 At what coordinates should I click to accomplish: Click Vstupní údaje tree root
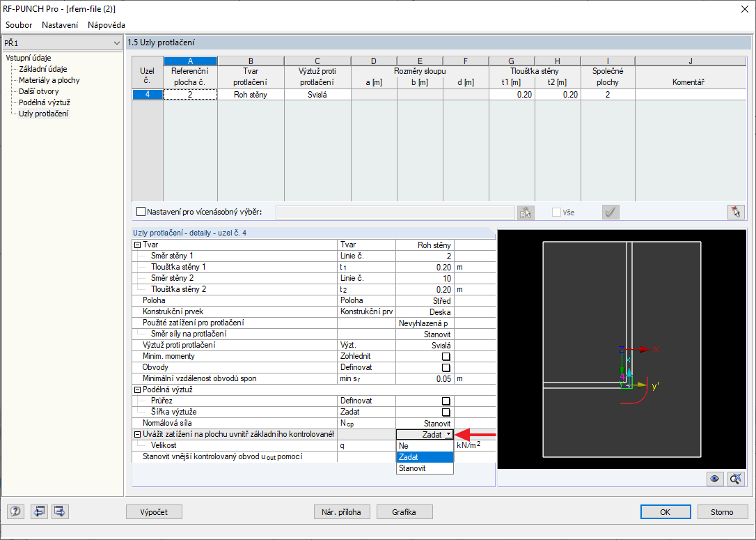pyautogui.click(x=29, y=58)
